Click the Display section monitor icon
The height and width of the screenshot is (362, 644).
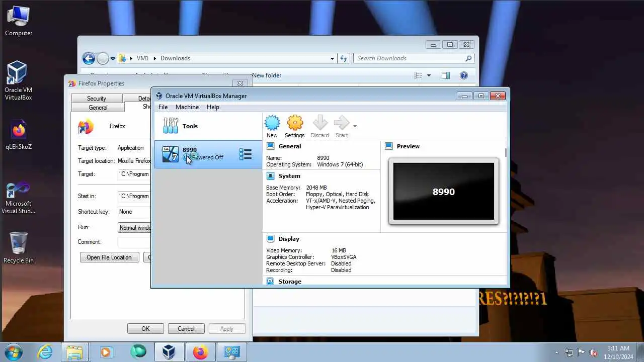pyautogui.click(x=270, y=239)
